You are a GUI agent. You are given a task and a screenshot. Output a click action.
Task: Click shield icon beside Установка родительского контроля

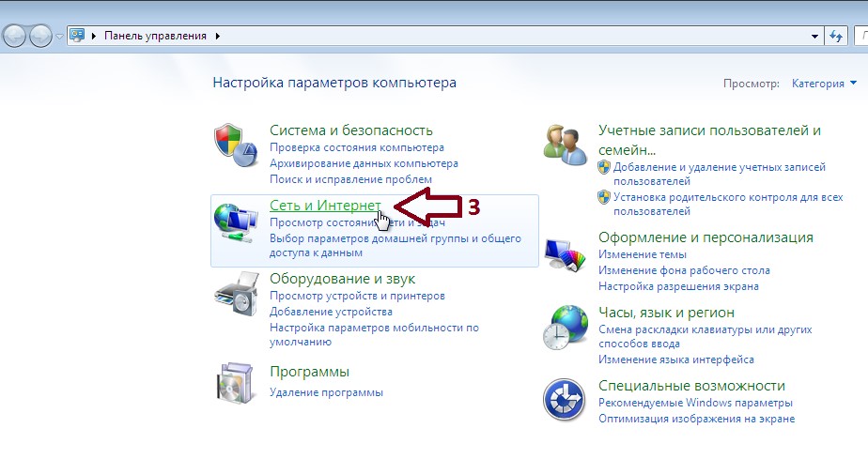(x=604, y=197)
